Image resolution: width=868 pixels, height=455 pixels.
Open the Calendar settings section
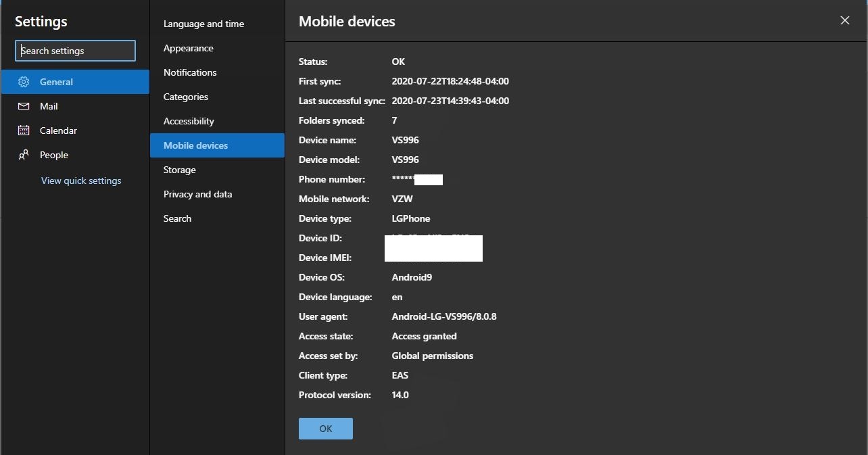click(x=75, y=130)
